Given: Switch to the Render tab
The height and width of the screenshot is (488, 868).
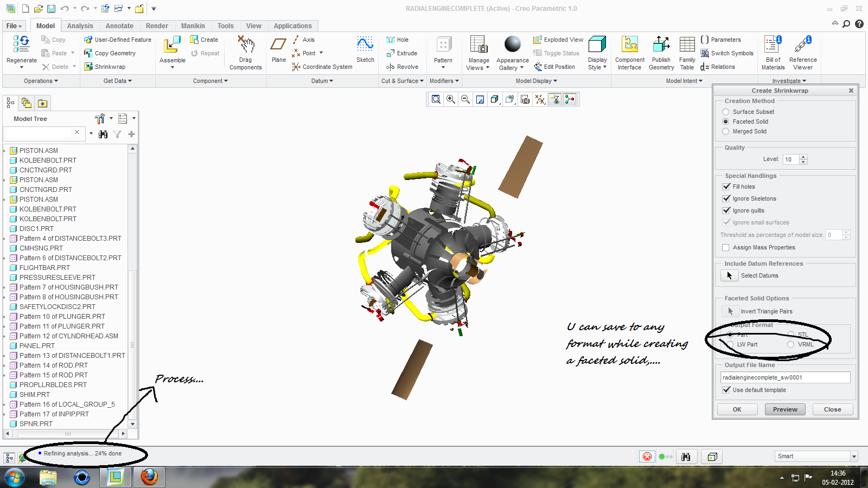Looking at the screenshot, I should coord(157,26).
